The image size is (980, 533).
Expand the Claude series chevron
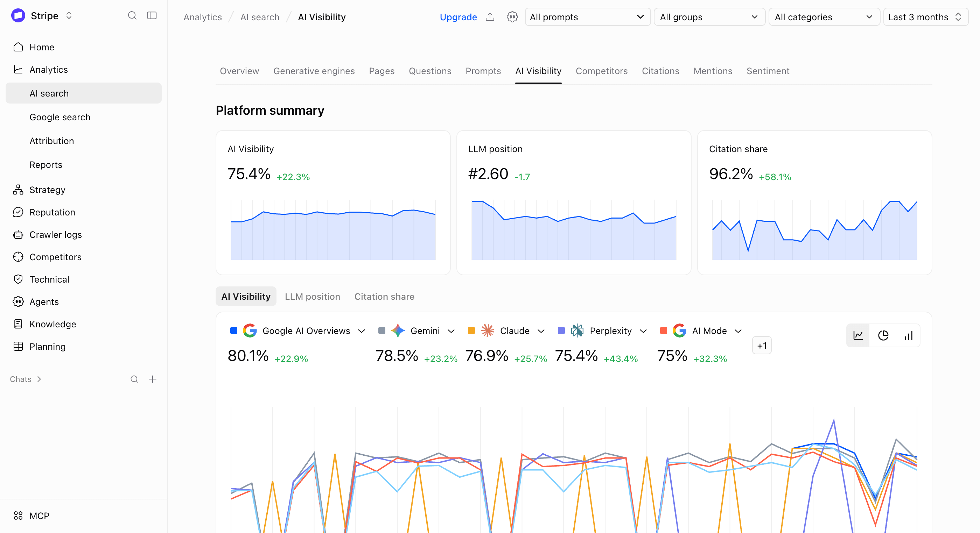tap(541, 331)
